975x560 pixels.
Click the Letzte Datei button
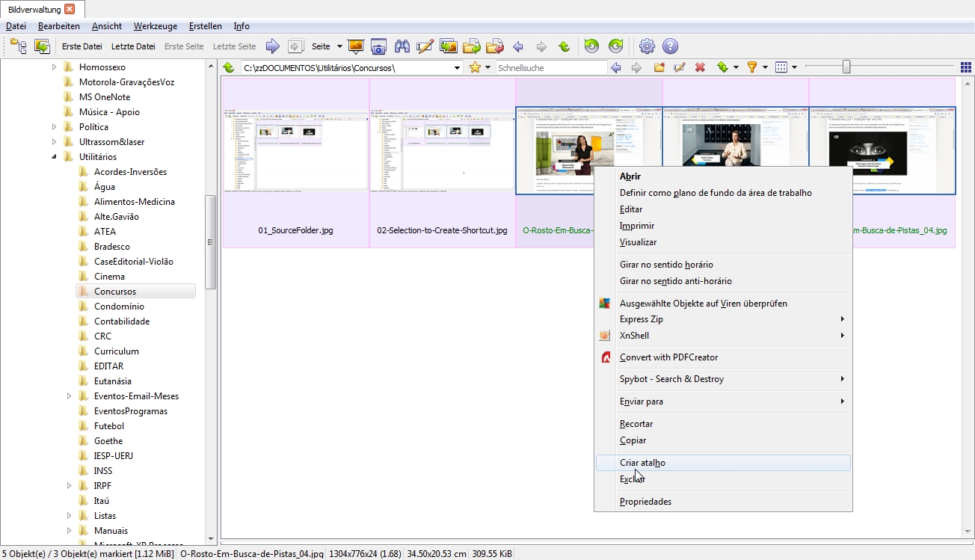133,46
